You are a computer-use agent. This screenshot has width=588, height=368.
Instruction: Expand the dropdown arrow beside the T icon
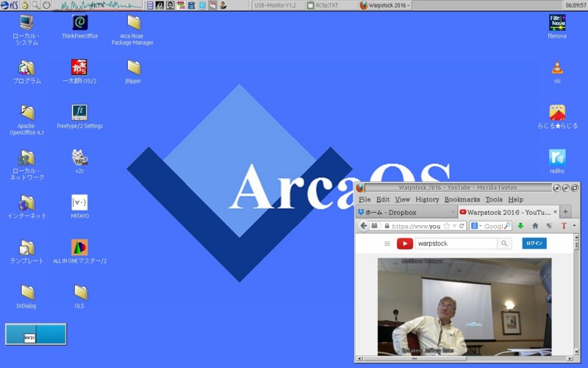(574, 226)
